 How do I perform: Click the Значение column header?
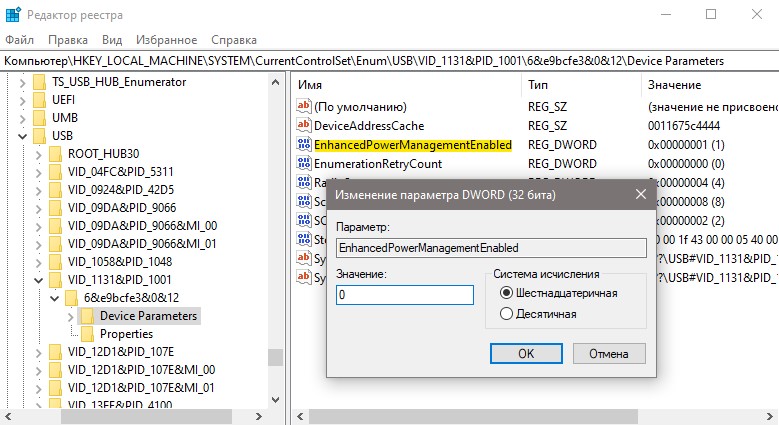click(x=710, y=85)
